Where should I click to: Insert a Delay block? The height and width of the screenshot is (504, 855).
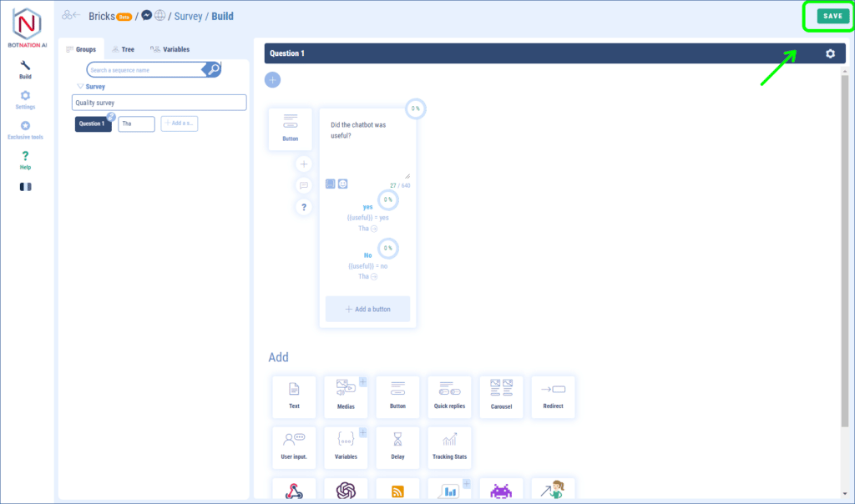coord(397,448)
